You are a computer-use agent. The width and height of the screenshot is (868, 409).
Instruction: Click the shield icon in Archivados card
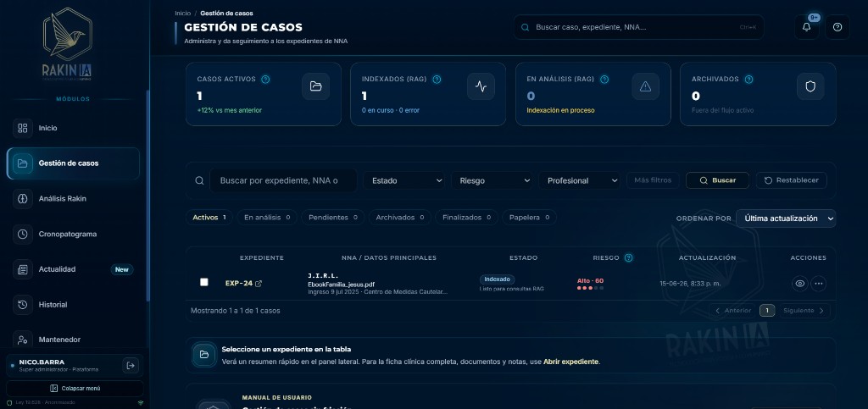[810, 86]
